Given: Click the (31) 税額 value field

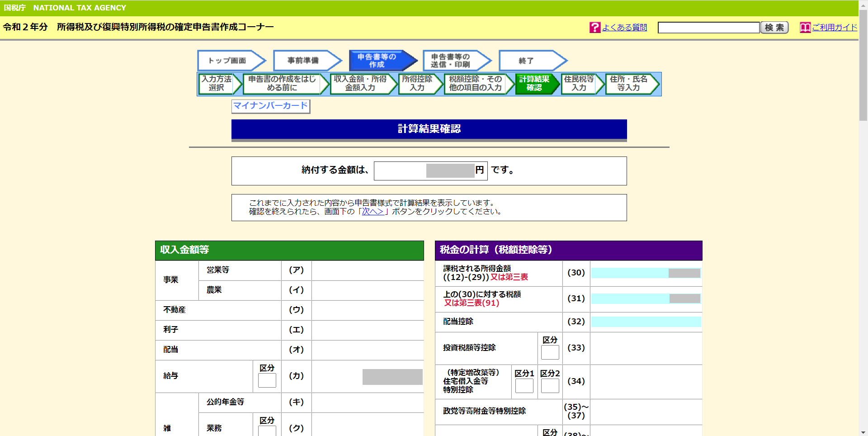Looking at the screenshot, I should click(646, 299).
